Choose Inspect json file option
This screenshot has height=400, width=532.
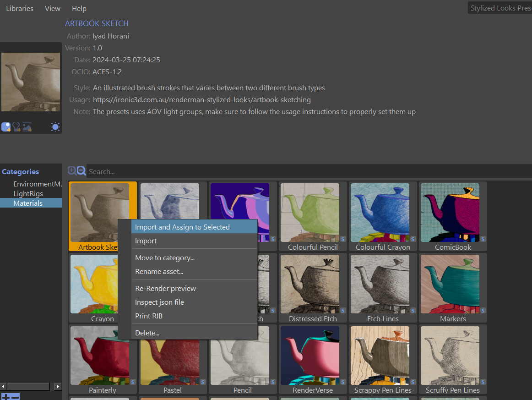pos(195,302)
